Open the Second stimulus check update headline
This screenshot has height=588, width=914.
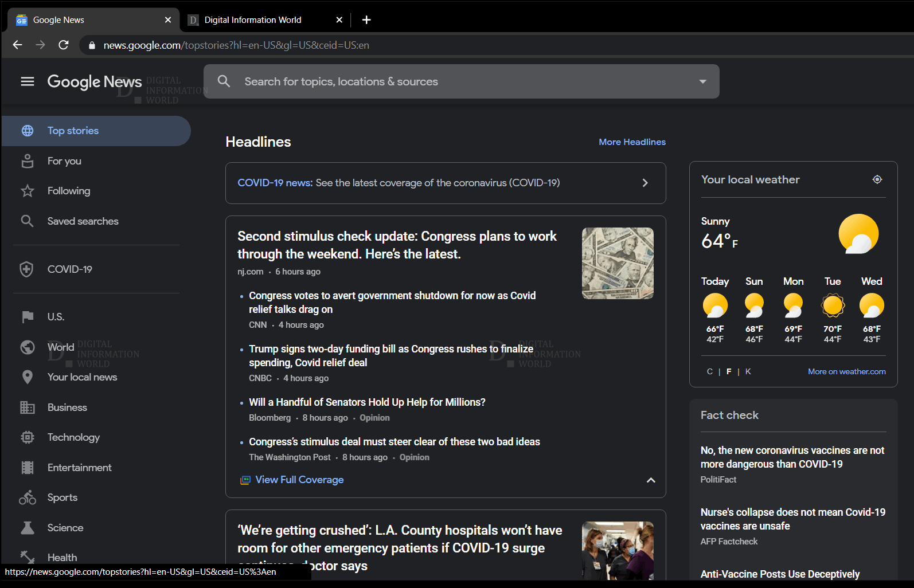(397, 245)
